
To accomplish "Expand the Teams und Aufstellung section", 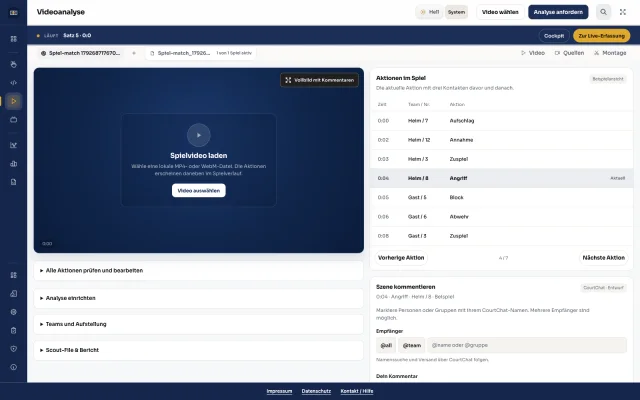I will 198,324.
